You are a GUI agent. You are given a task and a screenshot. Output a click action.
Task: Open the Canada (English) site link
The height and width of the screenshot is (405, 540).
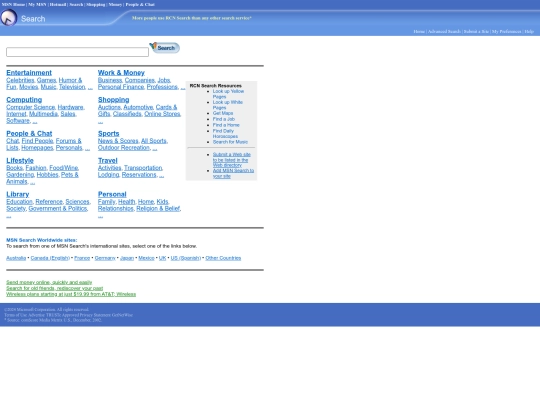click(x=50, y=258)
